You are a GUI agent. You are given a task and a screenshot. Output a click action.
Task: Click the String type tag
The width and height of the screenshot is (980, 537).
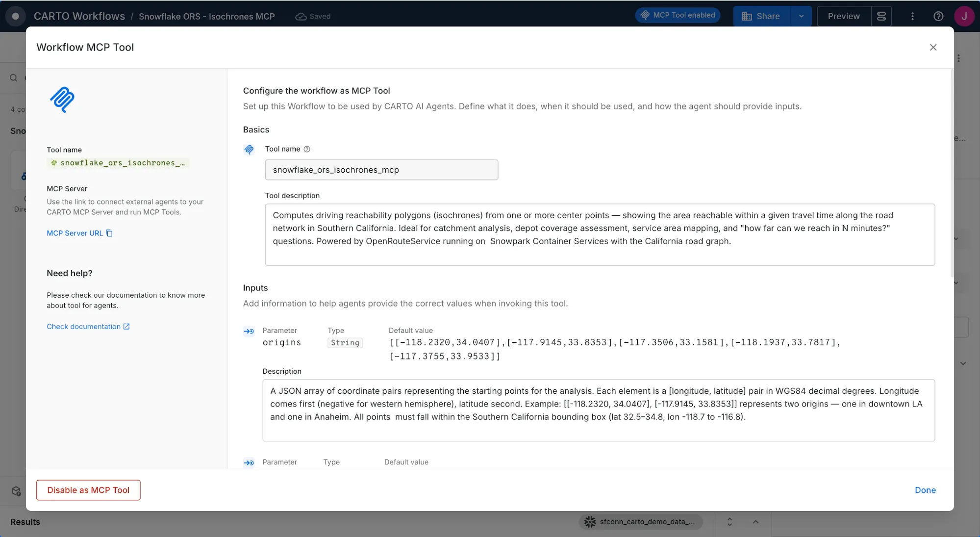click(x=345, y=343)
